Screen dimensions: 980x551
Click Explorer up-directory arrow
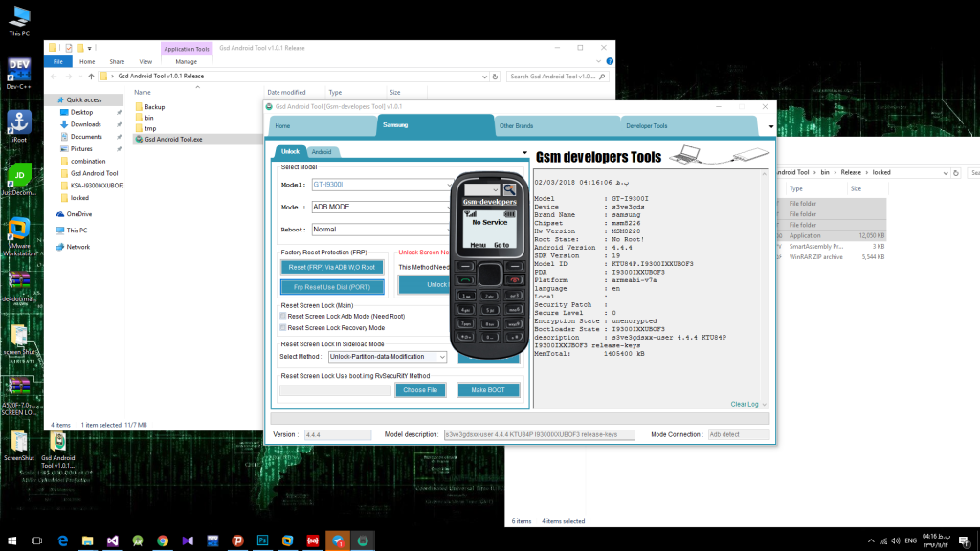[91, 77]
